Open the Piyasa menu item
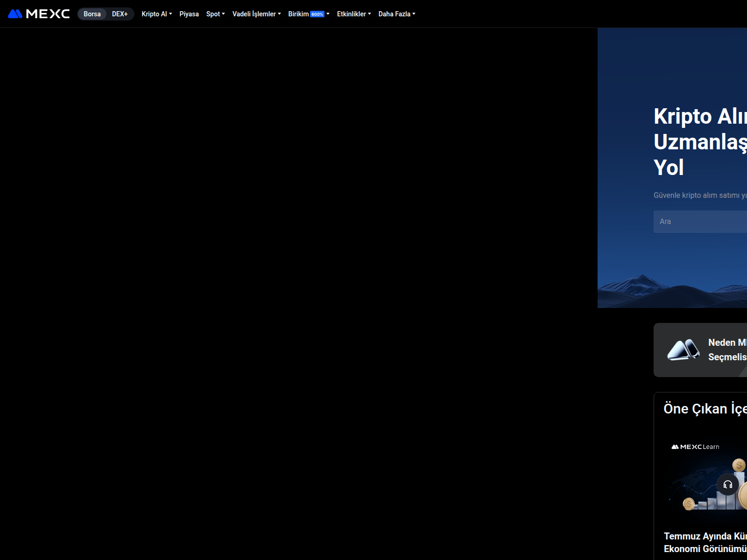This screenshot has height=560, width=747. [189, 14]
